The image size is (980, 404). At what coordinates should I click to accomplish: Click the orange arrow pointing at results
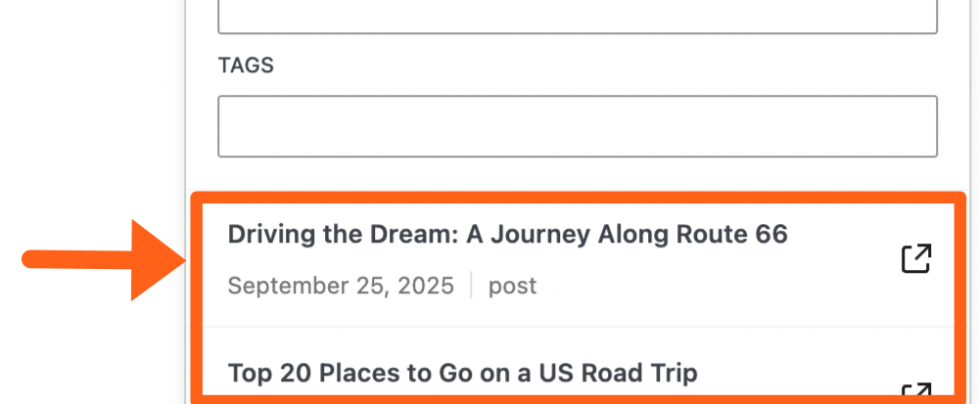pyautogui.click(x=157, y=260)
